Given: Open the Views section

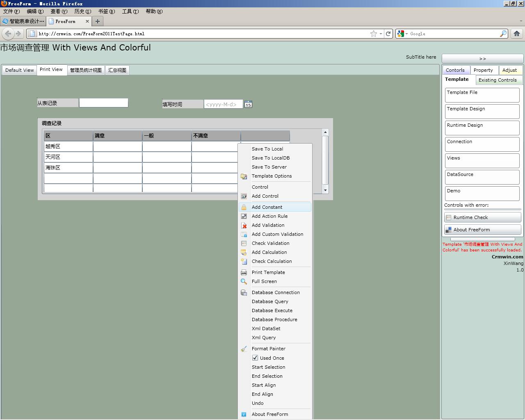Looking at the screenshot, I should [482, 161].
